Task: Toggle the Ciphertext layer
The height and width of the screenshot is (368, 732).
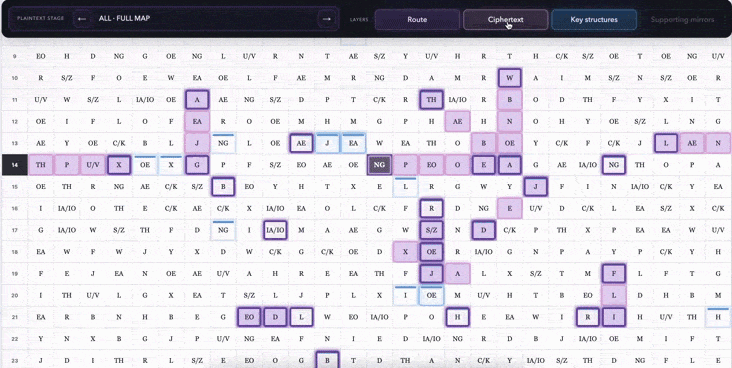Action: [x=506, y=20]
